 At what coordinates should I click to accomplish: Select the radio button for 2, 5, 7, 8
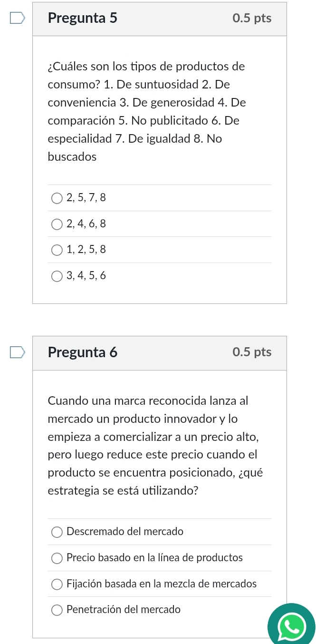[x=57, y=198]
